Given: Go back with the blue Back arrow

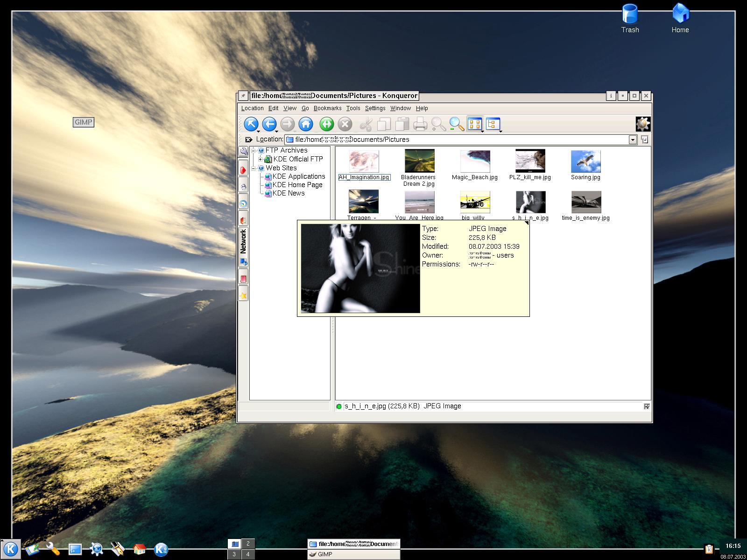Looking at the screenshot, I should click(x=269, y=124).
